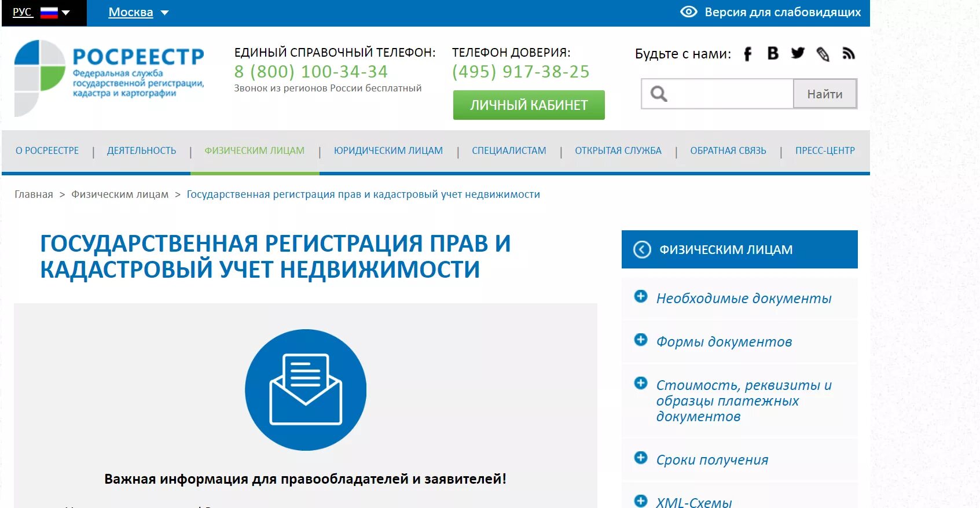Open the Москва region dropdown arrow

(164, 13)
